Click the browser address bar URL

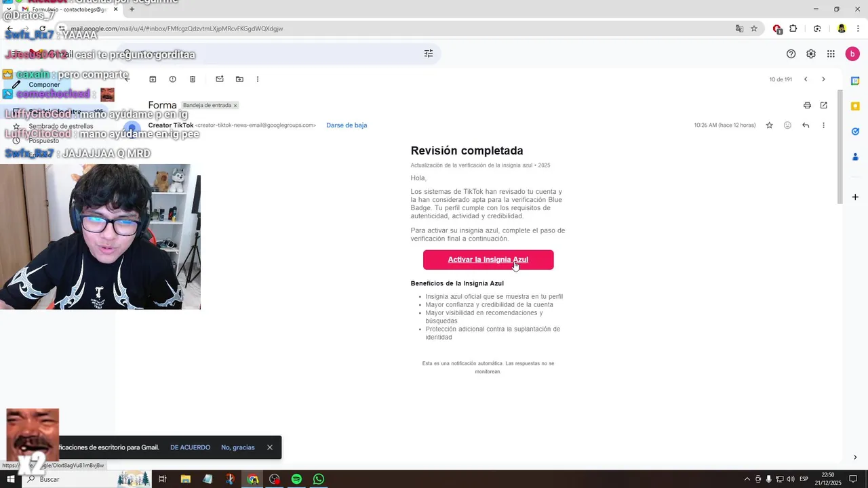(x=176, y=28)
